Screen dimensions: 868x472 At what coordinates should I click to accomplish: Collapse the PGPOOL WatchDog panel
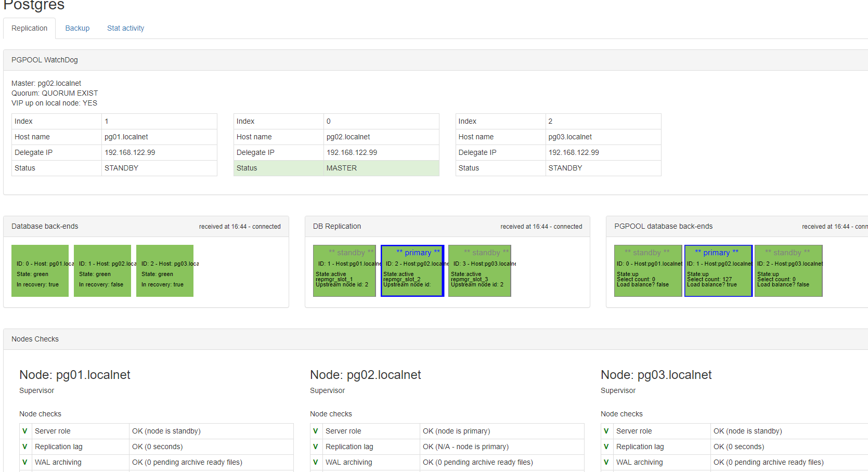(44, 60)
